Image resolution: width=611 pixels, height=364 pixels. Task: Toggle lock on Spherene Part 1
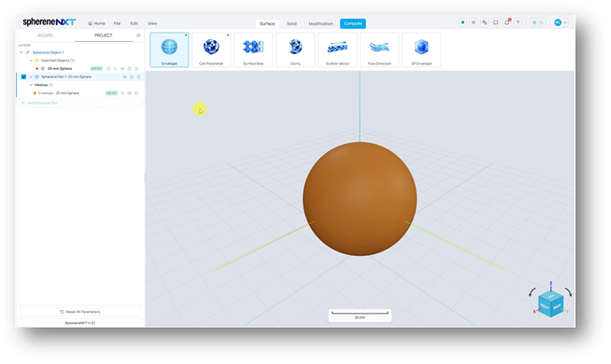(132, 77)
